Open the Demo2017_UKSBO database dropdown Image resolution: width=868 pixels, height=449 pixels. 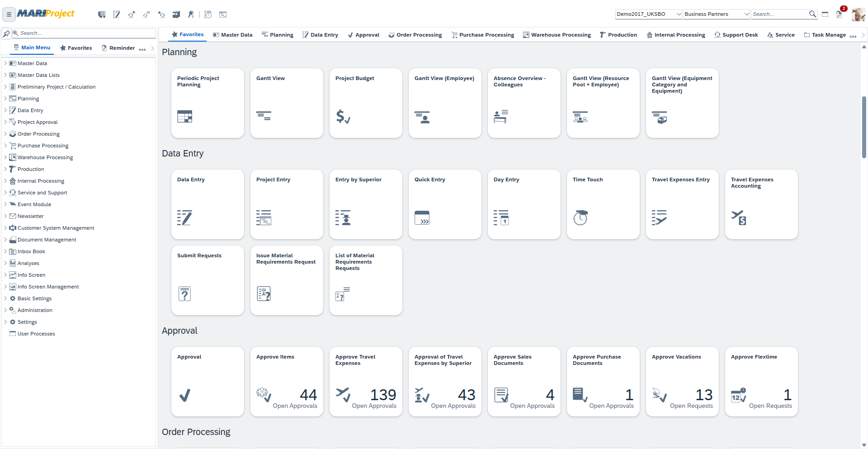pos(648,14)
